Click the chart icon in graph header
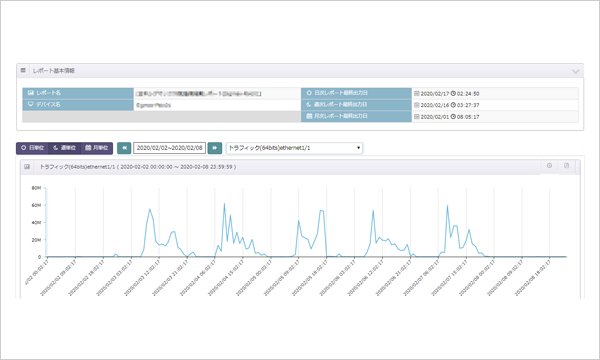This screenshot has width=600, height=360. 27,167
